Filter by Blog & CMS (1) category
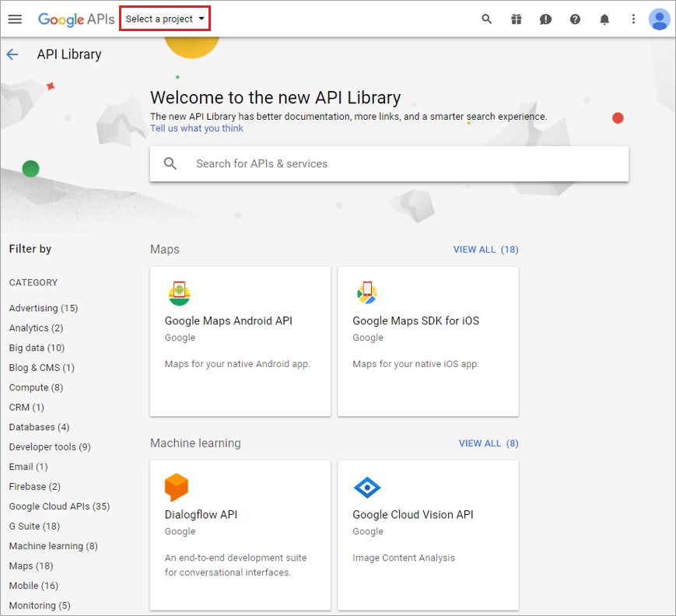Image resolution: width=676 pixels, height=616 pixels. (x=42, y=368)
